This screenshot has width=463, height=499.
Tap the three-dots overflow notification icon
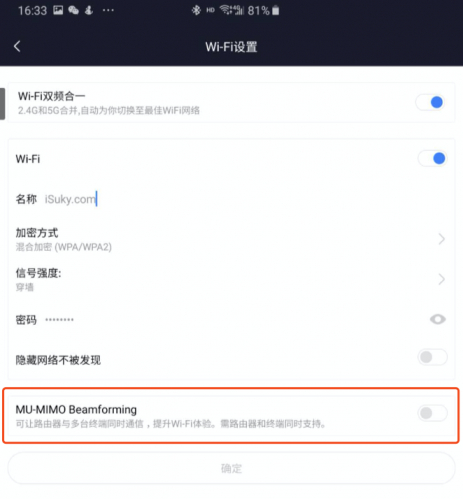(108, 10)
